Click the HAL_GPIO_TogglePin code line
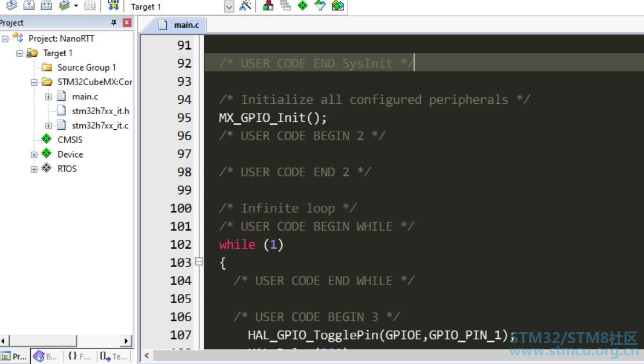The height and width of the screenshot is (364, 644). [382, 335]
